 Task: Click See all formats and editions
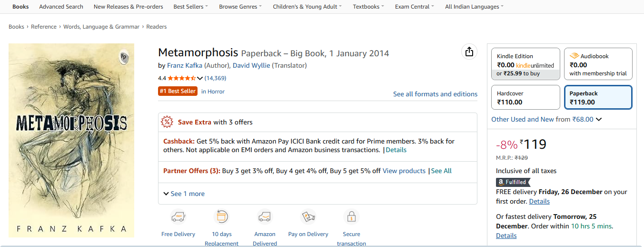click(435, 94)
